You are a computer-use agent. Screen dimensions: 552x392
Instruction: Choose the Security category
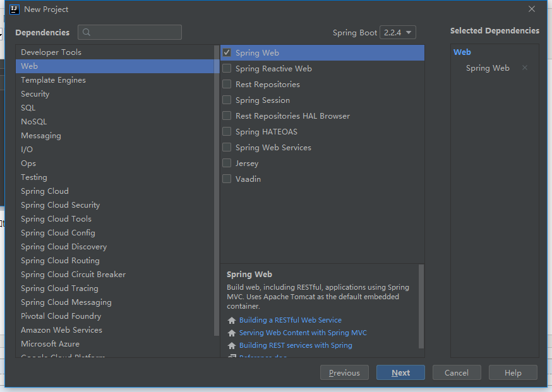[35, 94]
